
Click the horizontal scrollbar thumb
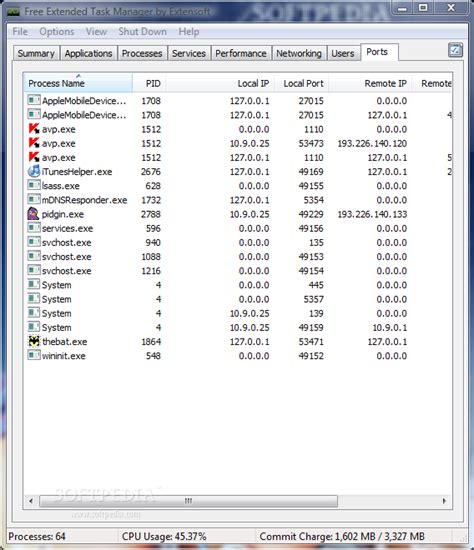tap(188, 501)
